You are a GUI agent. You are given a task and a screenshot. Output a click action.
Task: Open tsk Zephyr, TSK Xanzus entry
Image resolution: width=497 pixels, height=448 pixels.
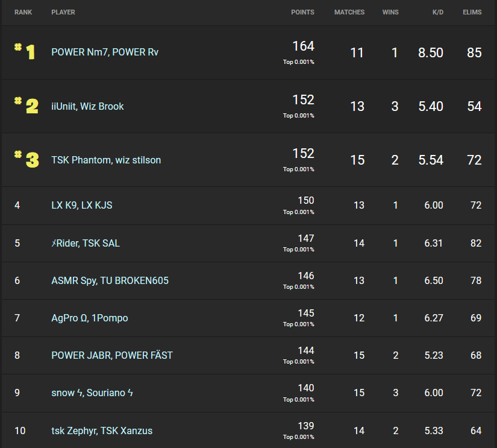[x=102, y=431]
